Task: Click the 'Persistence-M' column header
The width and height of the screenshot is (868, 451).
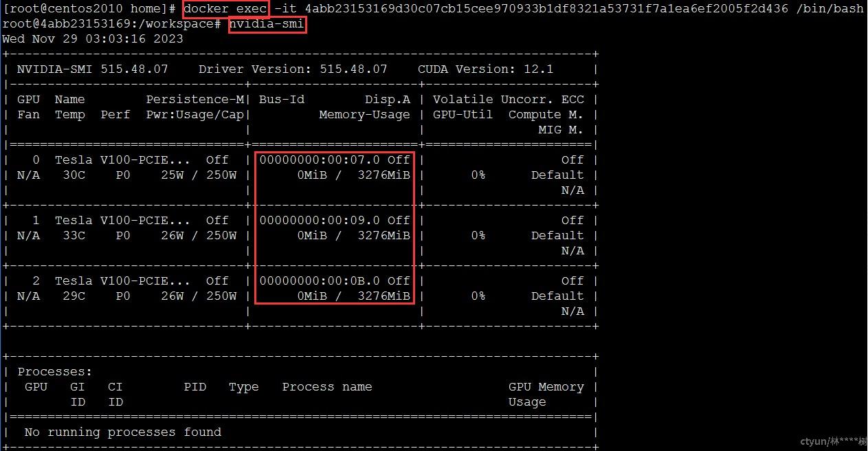Action: 195,100
